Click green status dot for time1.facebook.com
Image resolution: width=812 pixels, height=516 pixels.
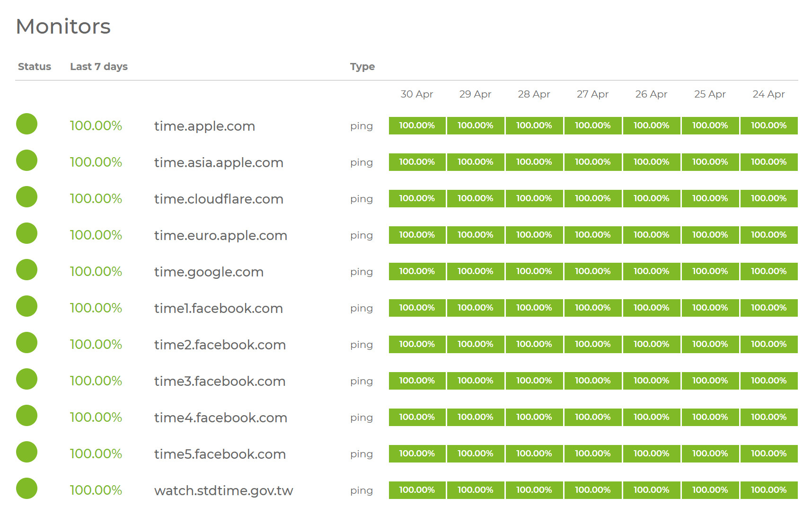[26, 306]
